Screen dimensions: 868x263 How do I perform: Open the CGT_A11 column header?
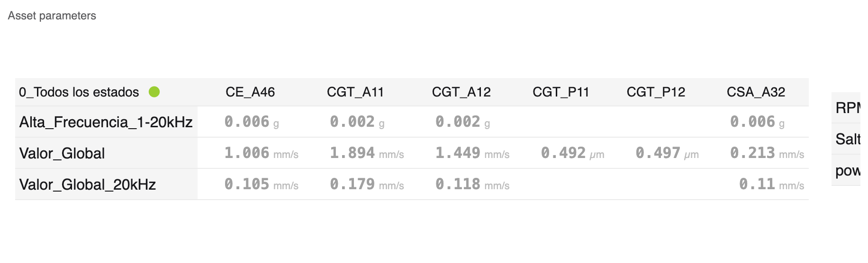355,92
